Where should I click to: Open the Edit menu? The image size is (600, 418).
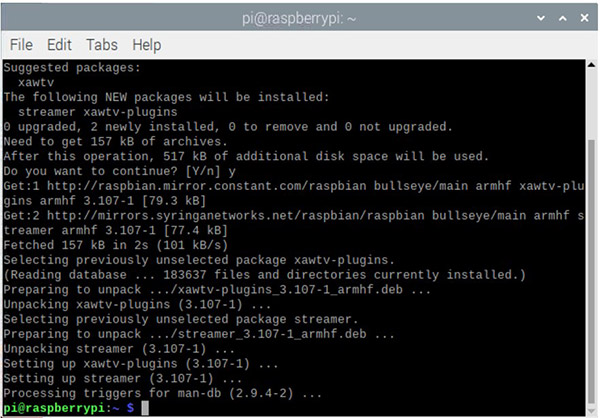pos(59,45)
